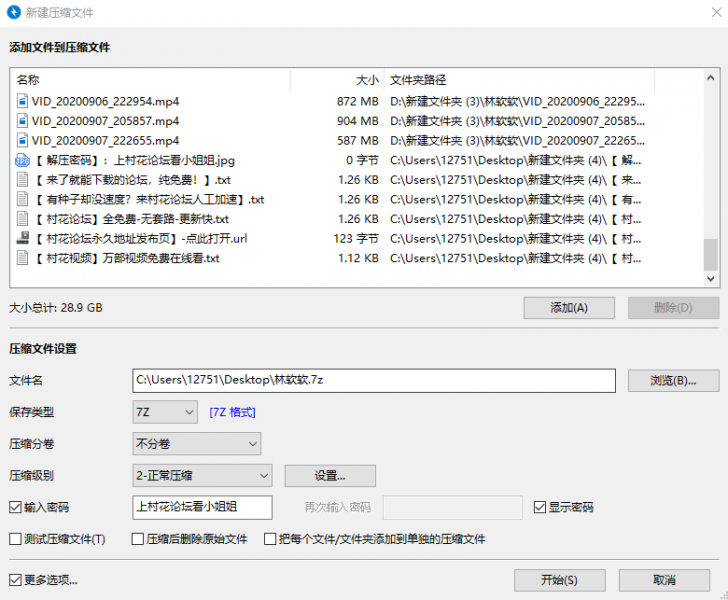Uncheck the 输入密码 checkbox

click(x=15, y=507)
